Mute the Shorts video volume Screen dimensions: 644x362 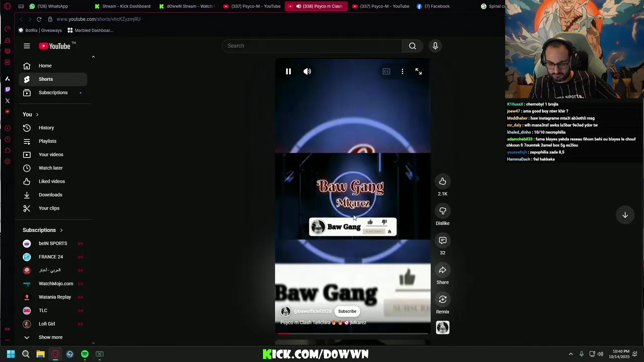pos(307,71)
